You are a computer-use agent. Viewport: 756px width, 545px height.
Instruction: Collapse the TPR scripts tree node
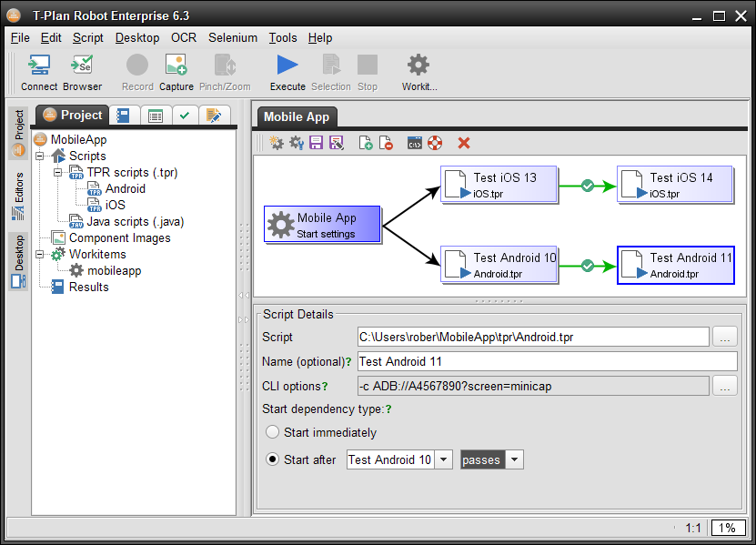tap(56, 173)
